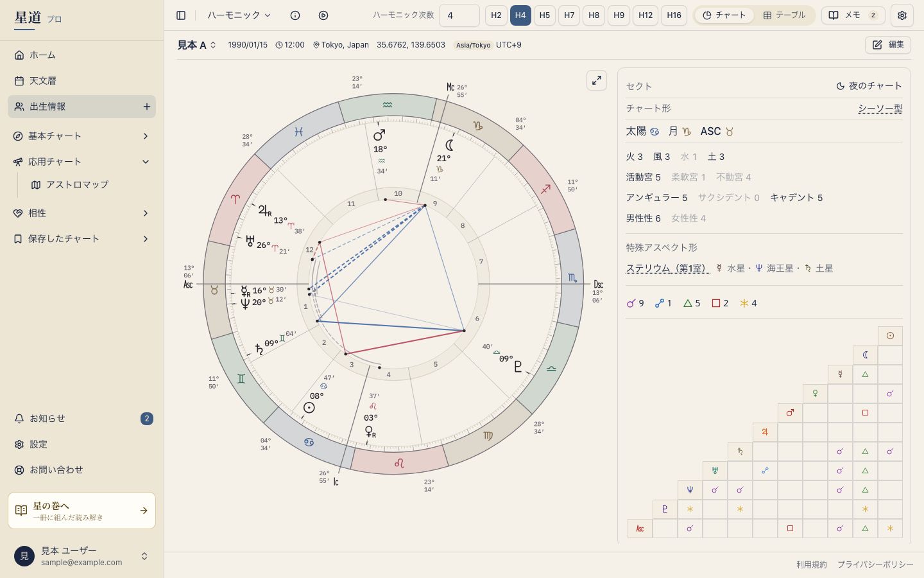This screenshot has height=578, width=924.
Task: Open 天文暦 in the sidebar
Action: click(x=82, y=81)
